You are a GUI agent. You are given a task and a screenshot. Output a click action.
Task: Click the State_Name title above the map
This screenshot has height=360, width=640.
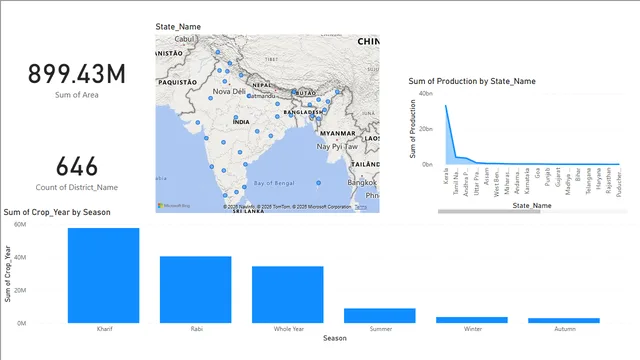point(178,27)
